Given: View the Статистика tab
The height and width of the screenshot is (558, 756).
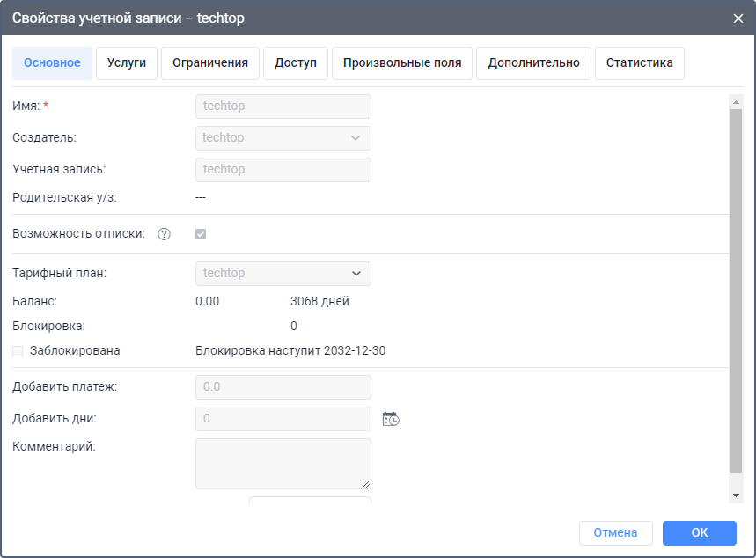Looking at the screenshot, I should click(x=640, y=63).
